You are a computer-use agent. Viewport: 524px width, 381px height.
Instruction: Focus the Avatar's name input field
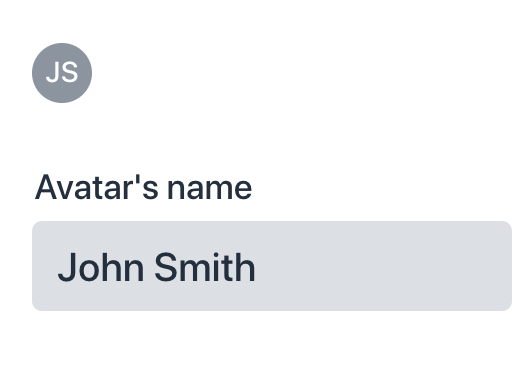pos(272,266)
